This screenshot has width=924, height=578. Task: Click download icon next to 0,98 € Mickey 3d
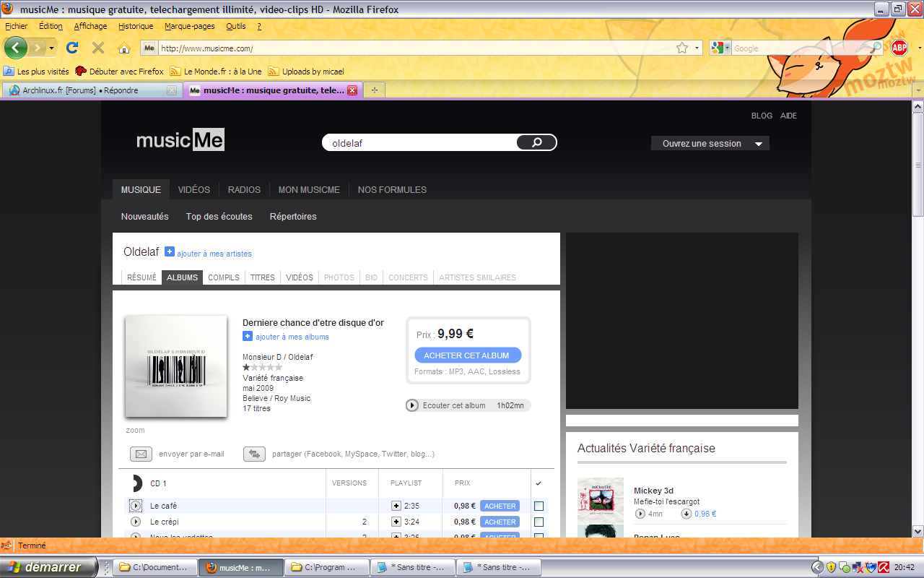[x=686, y=514]
